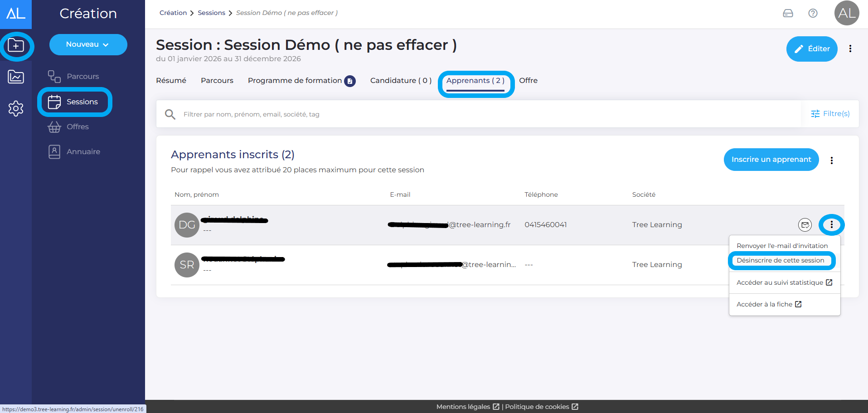Expand the Nouveau dropdown button

pyautogui.click(x=88, y=44)
